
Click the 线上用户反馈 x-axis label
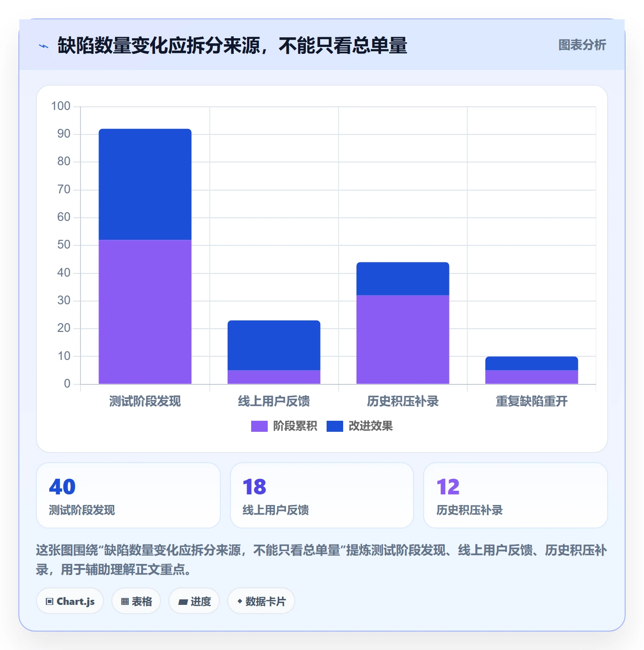(x=274, y=401)
